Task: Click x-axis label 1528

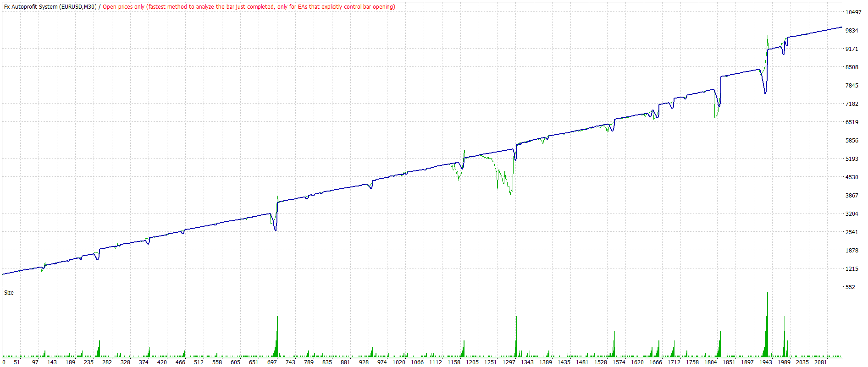Action: point(601,362)
